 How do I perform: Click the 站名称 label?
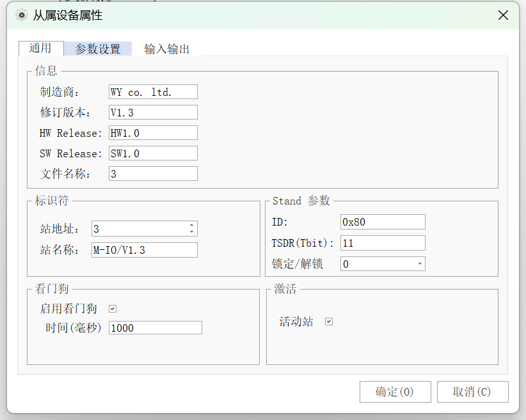click(x=60, y=250)
